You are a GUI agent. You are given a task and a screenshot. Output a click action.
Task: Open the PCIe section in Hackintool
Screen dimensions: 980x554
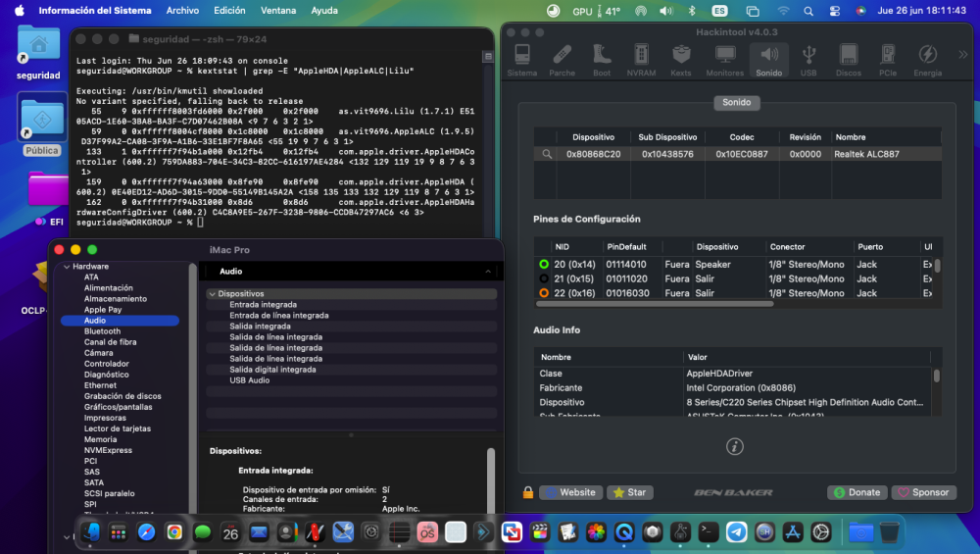[888, 61]
